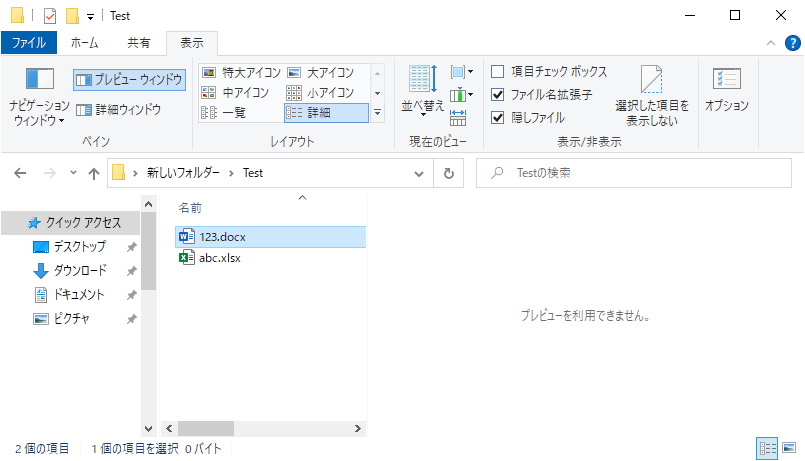This screenshot has width=805, height=461.
Task: Click the pin icon next to ドキュメント
Action: tap(131, 295)
